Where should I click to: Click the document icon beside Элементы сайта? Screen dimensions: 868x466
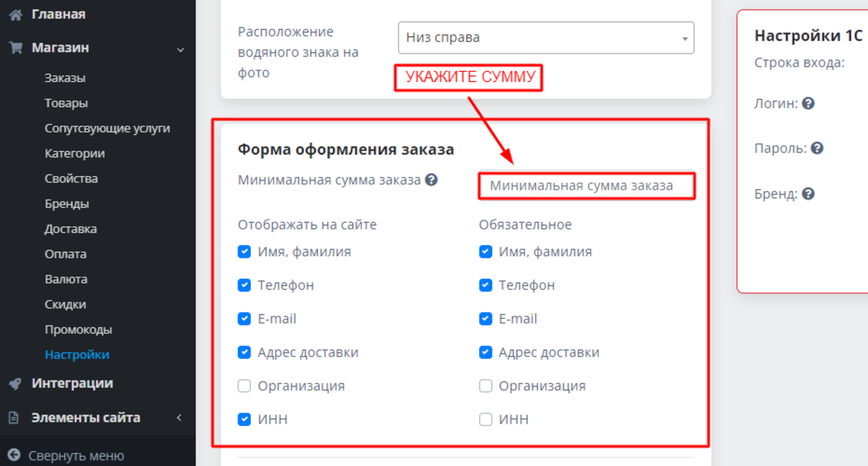[x=14, y=418]
